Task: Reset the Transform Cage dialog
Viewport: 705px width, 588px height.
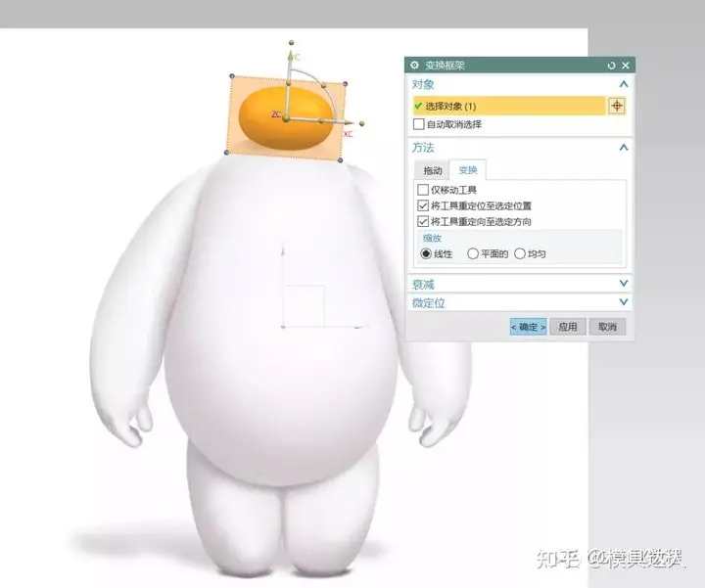Action: click(611, 66)
